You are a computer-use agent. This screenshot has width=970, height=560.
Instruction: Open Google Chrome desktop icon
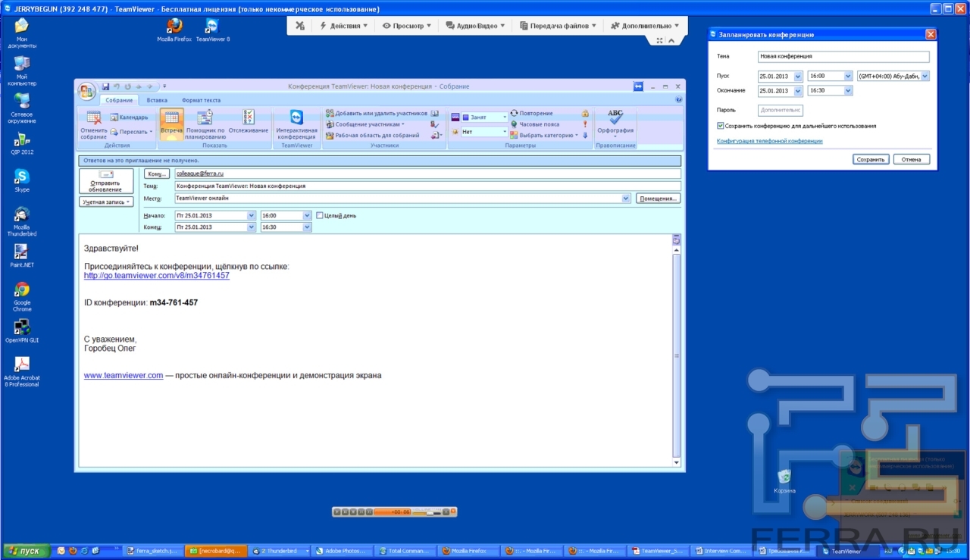pos(22,289)
